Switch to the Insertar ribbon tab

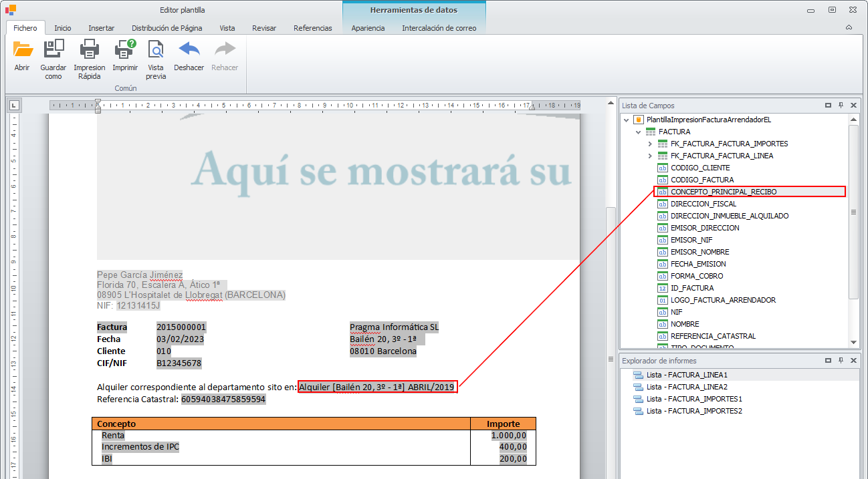click(x=101, y=28)
